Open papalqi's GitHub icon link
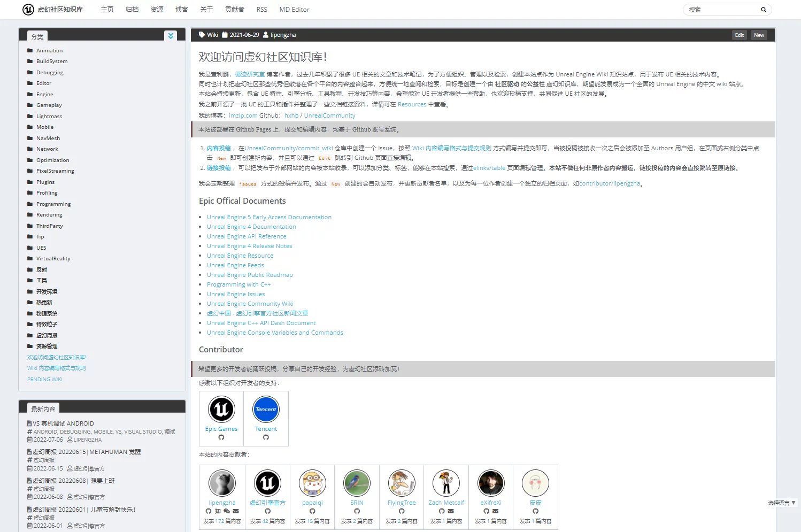The height and width of the screenshot is (532, 801). (312, 511)
